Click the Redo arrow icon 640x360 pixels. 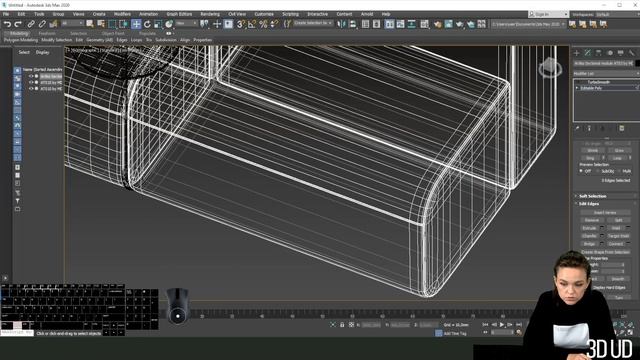tap(18, 24)
